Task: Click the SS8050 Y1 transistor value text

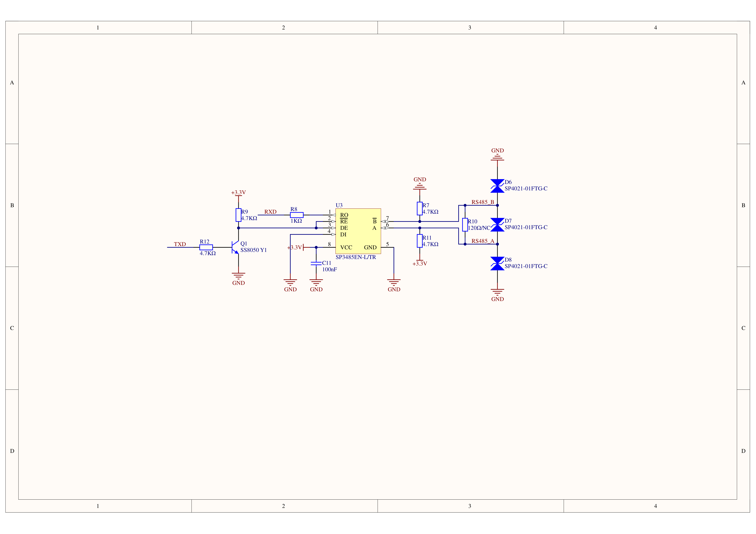Action: pos(254,250)
